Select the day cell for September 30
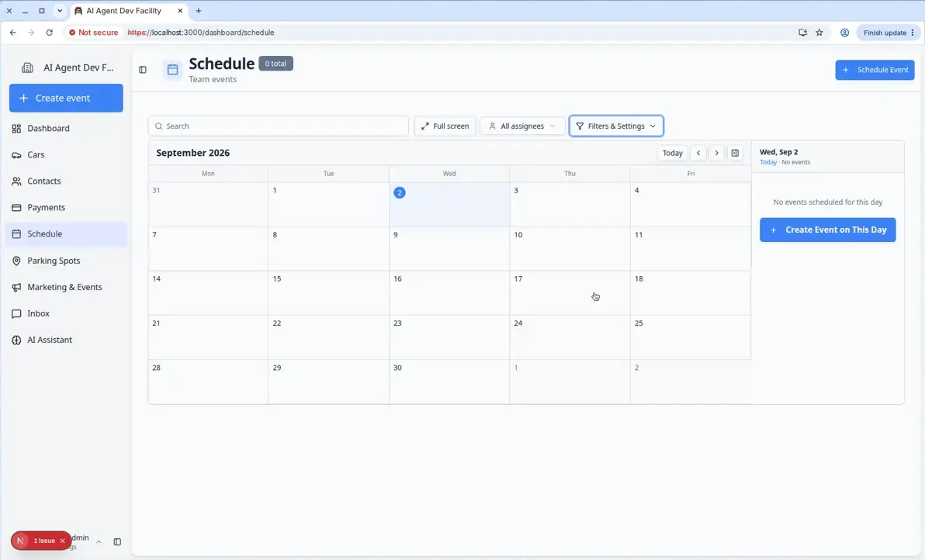The height and width of the screenshot is (560, 925). click(449, 382)
